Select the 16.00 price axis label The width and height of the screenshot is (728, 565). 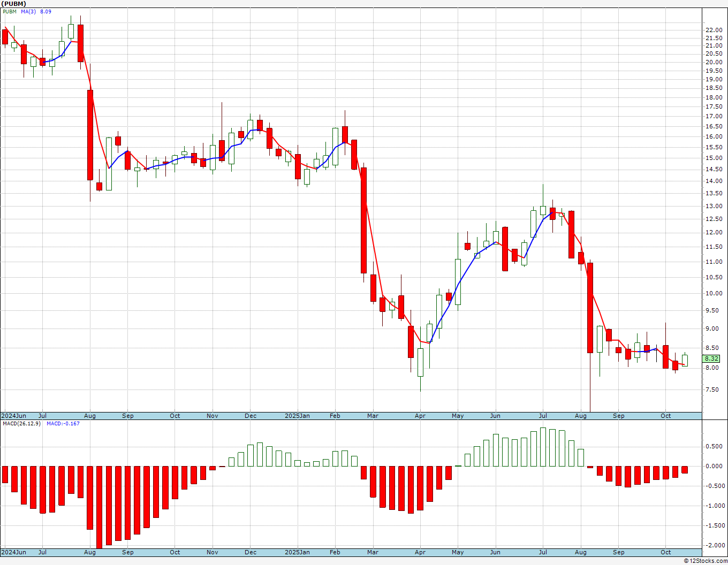coord(713,136)
